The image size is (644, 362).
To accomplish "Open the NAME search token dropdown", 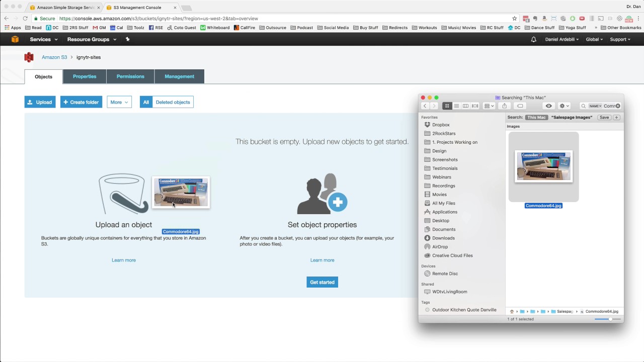I will (x=595, y=106).
